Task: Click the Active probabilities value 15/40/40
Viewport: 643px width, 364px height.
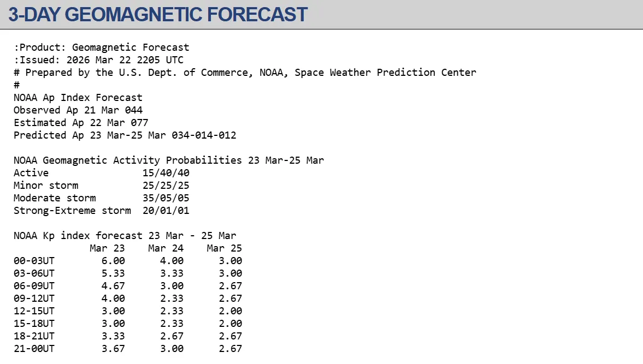Action: pyautogui.click(x=166, y=173)
